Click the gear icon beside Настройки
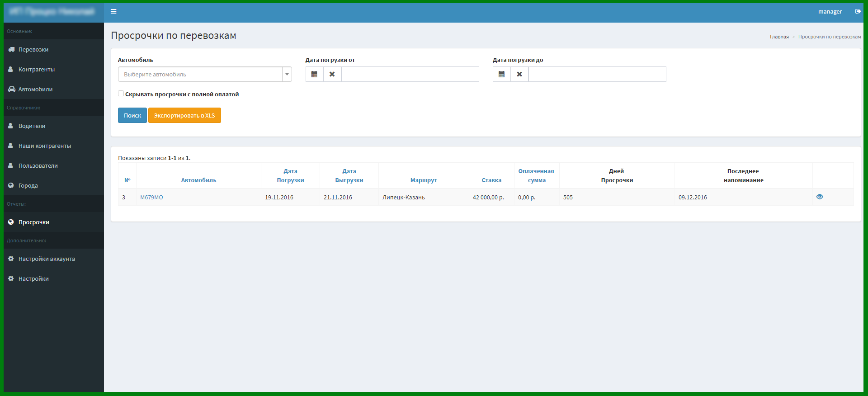868x396 pixels. tap(11, 278)
